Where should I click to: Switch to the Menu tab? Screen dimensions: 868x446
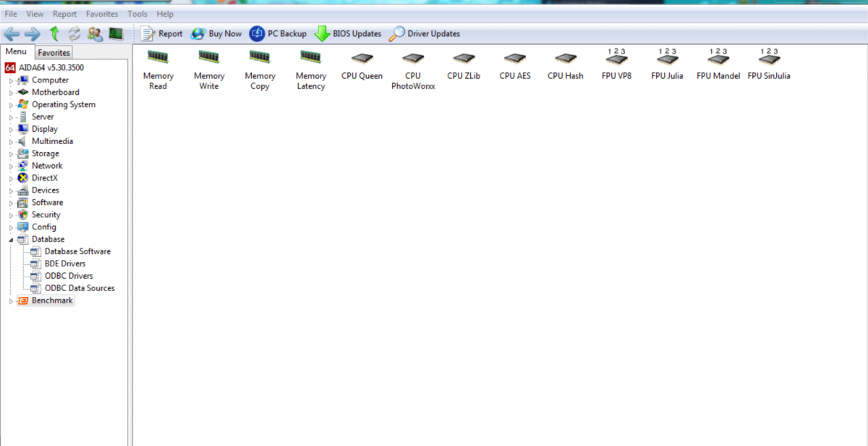16,51
